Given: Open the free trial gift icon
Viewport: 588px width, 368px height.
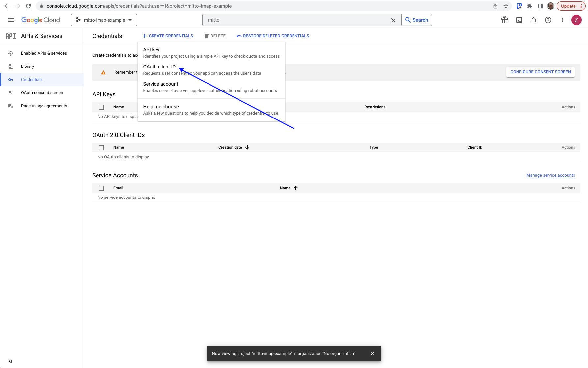Looking at the screenshot, I should click(505, 20).
